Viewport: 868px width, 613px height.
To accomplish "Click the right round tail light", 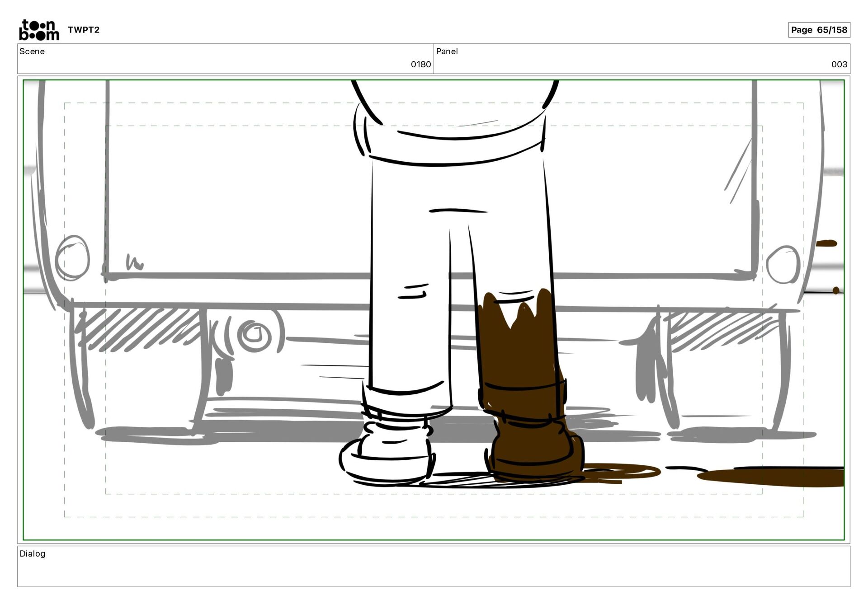I will pyautogui.click(x=783, y=265).
